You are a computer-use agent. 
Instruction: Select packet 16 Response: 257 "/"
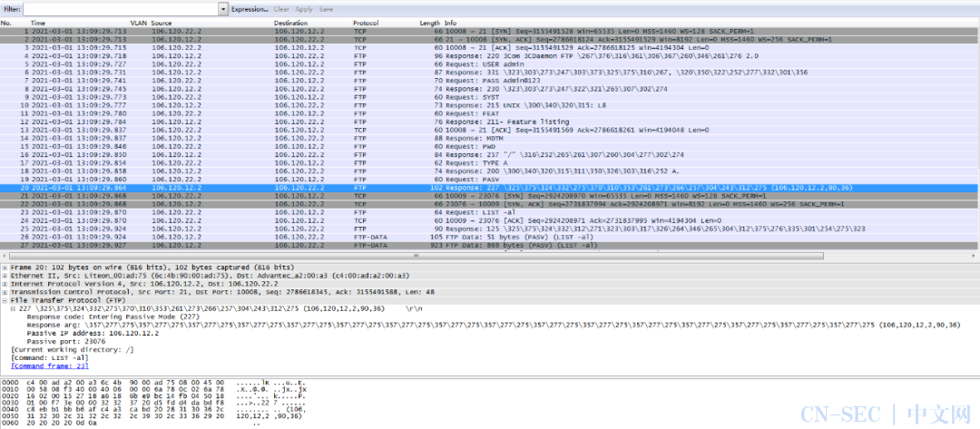pos(490,154)
